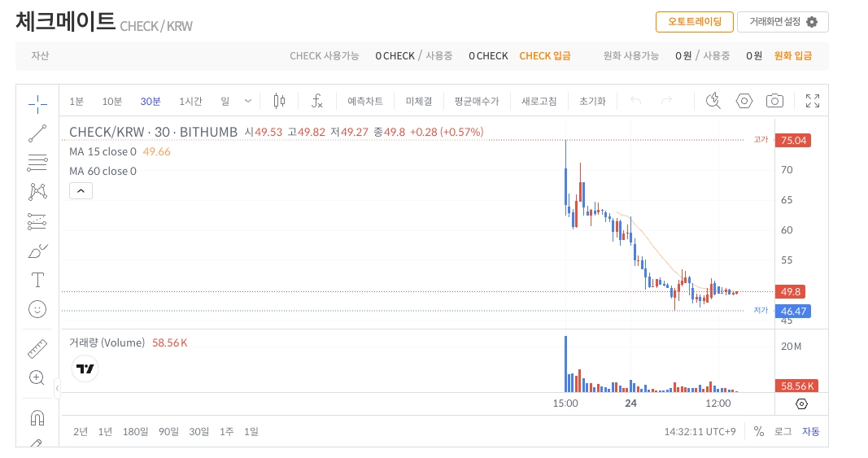Switch to 1분 interval
The image size is (868, 458).
tap(76, 102)
